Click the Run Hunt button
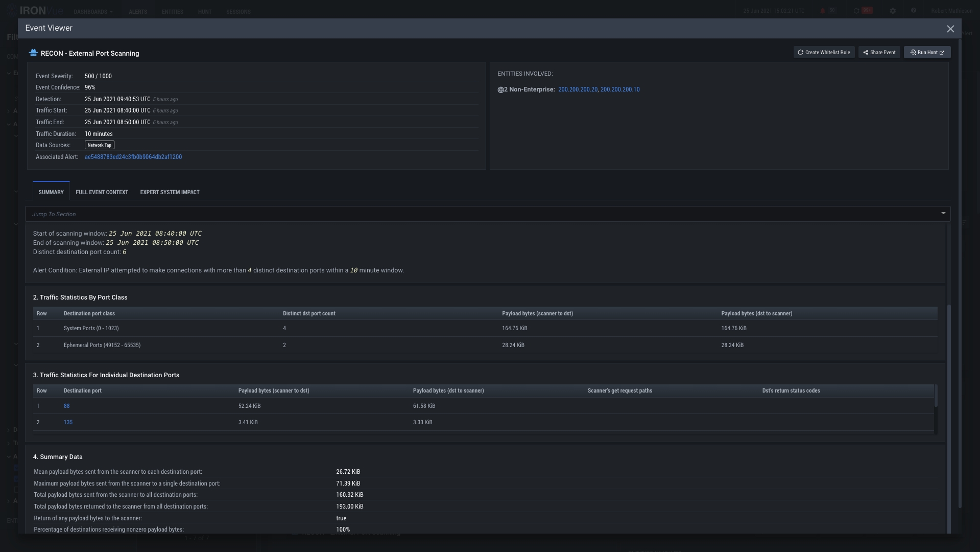The image size is (980, 552). pos(927,53)
